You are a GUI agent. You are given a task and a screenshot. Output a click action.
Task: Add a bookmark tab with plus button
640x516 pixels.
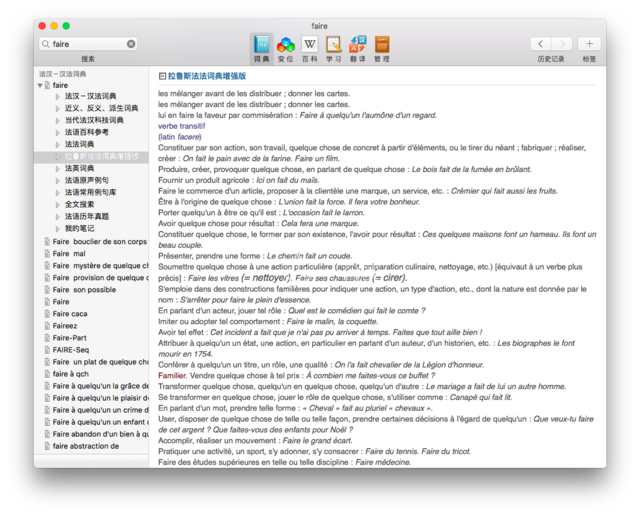(x=589, y=44)
